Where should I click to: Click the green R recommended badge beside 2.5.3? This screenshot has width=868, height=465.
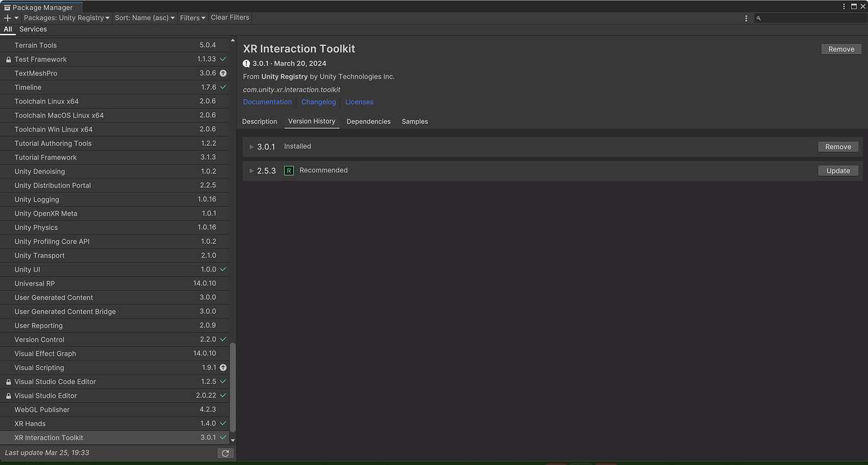point(289,170)
